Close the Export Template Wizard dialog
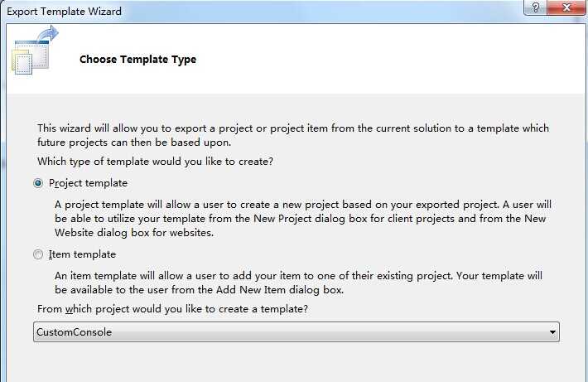 tap(567, 7)
